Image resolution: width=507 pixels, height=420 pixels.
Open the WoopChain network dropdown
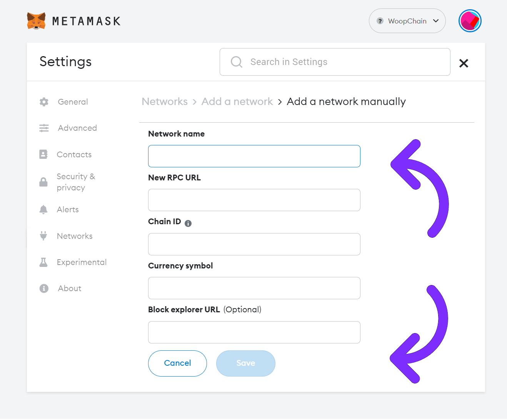407,21
